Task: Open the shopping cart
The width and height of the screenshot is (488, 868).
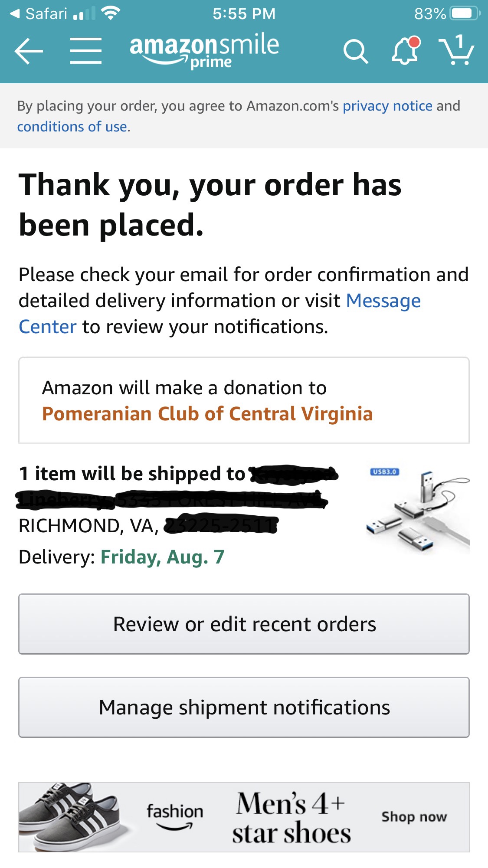Action: 456,51
